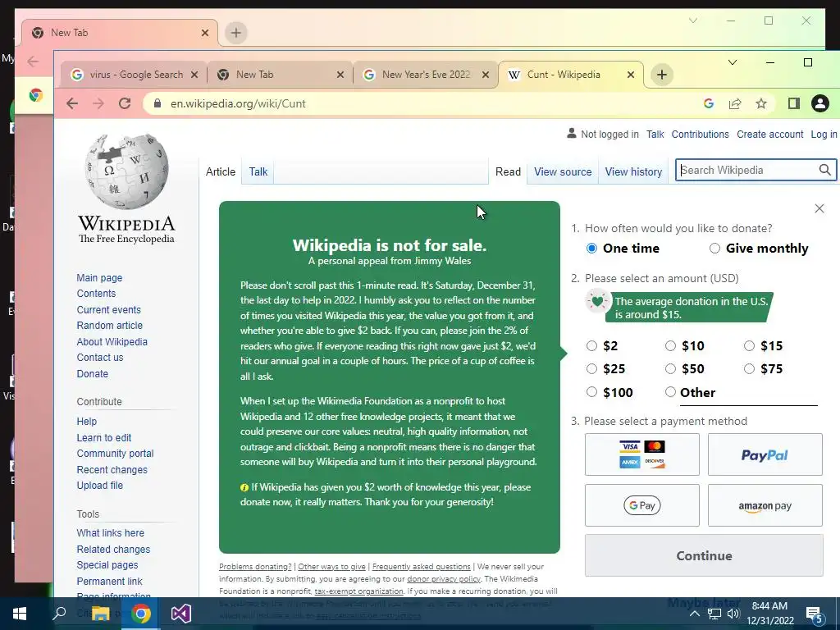Image resolution: width=840 pixels, height=630 pixels.
Task: Click Problems donating? link
Action: (255, 567)
